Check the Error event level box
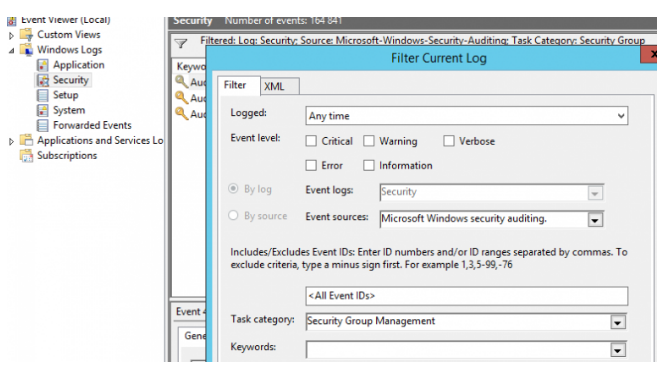666x367 pixels. tap(311, 165)
